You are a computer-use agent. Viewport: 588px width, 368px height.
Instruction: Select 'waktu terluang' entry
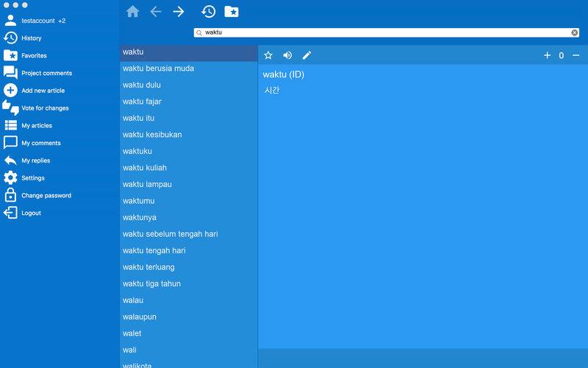[x=189, y=266]
